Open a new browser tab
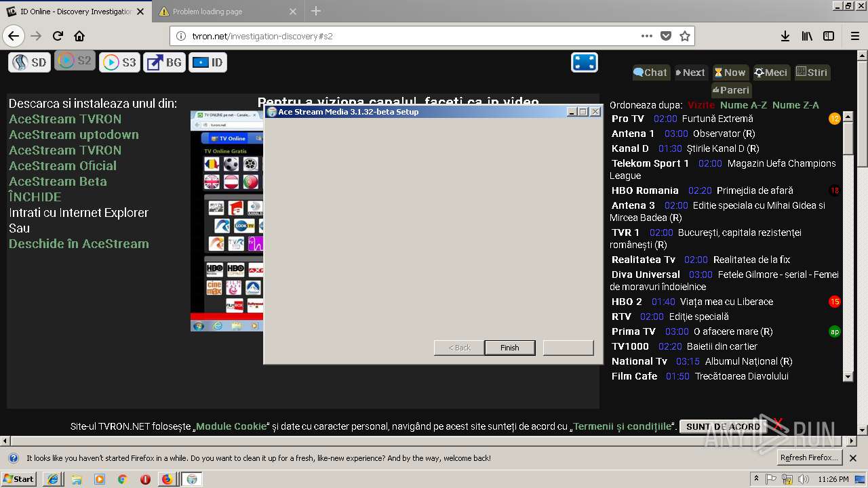The image size is (868, 488). (x=316, y=11)
